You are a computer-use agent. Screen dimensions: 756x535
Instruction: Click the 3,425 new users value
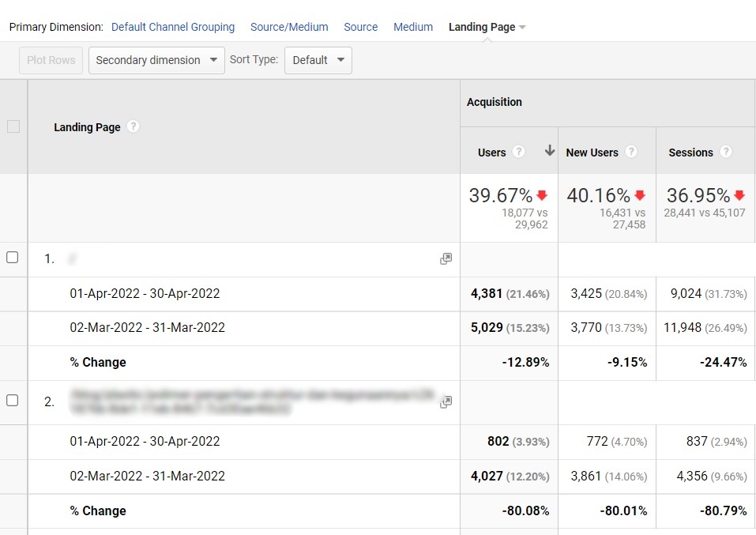pos(586,293)
